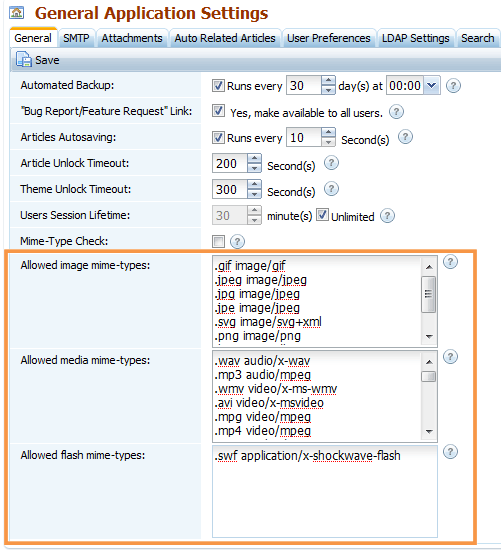Click the '.png image/png' line
The height and width of the screenshot is (554, 501).
point(257,336)
